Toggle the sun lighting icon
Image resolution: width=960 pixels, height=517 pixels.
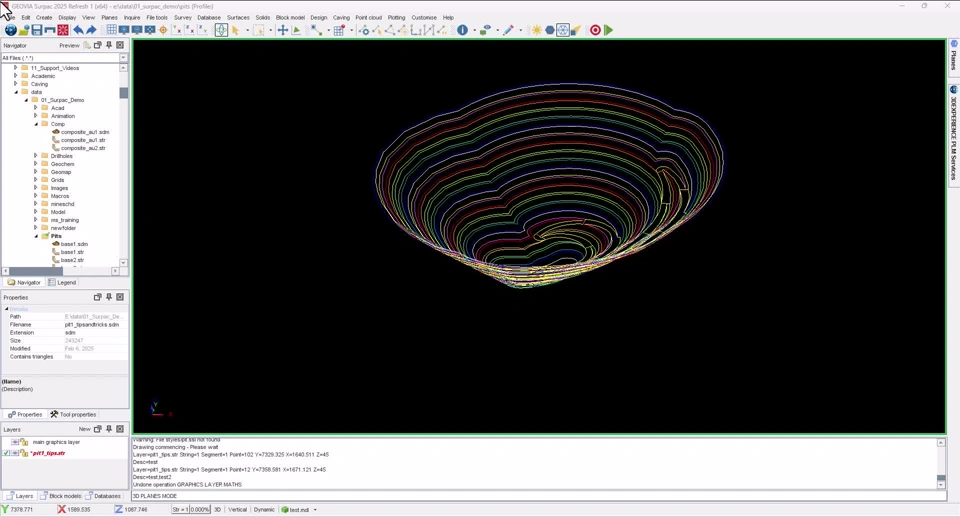pos(537,30)
